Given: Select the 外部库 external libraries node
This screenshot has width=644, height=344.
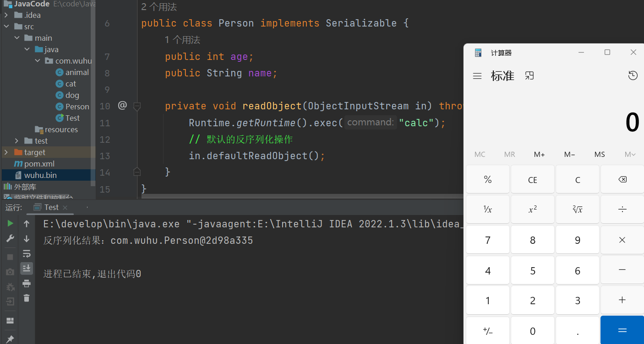Looking at the screenshot, I should click(x=20, y=187).
